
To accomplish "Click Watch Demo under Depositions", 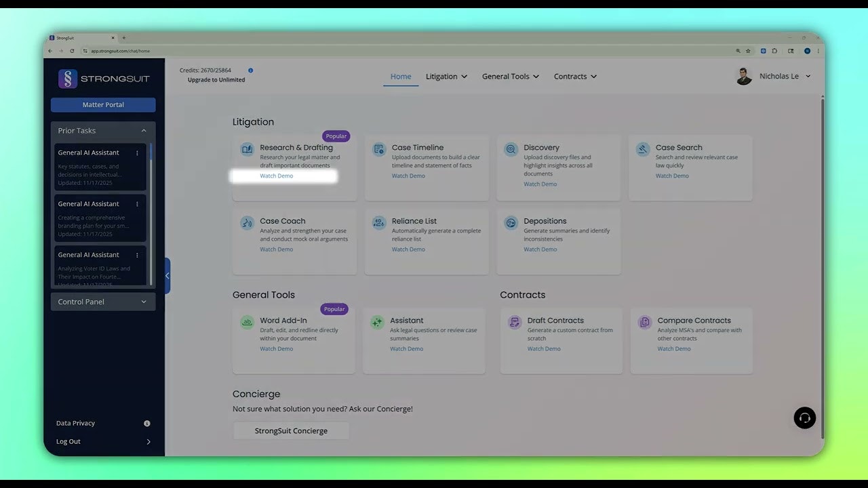I will point(540,249).
